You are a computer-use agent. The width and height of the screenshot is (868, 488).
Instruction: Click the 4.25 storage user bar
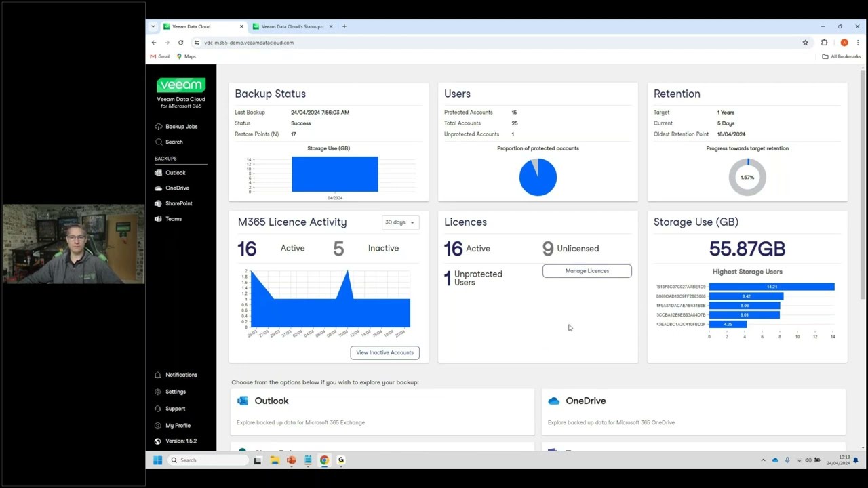(728, 325)
